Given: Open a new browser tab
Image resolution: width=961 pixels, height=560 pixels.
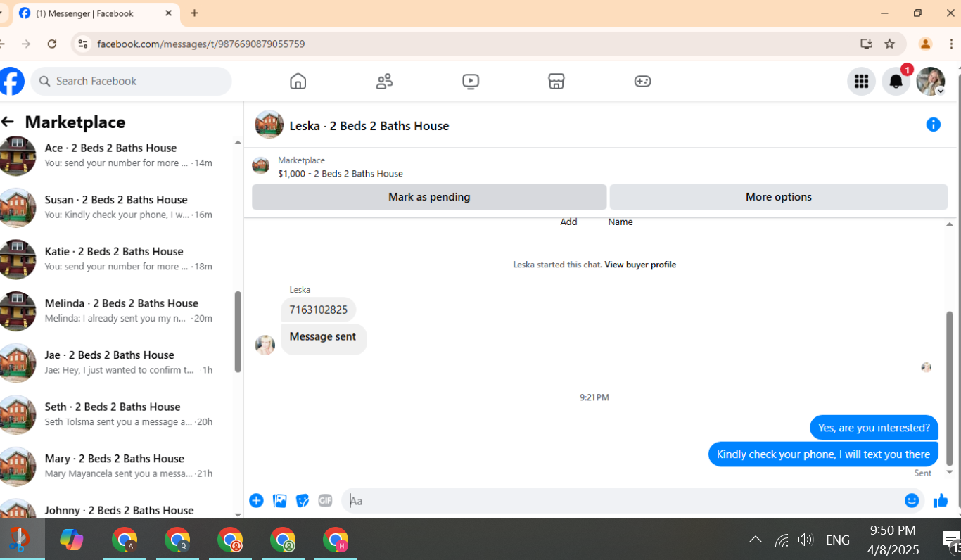Looking at the screenshot, I should click(x=194, y=13).
